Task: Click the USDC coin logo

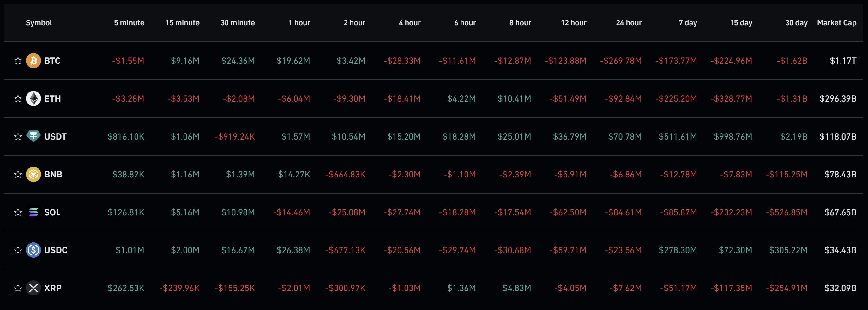Action: (x=33, y=250)
